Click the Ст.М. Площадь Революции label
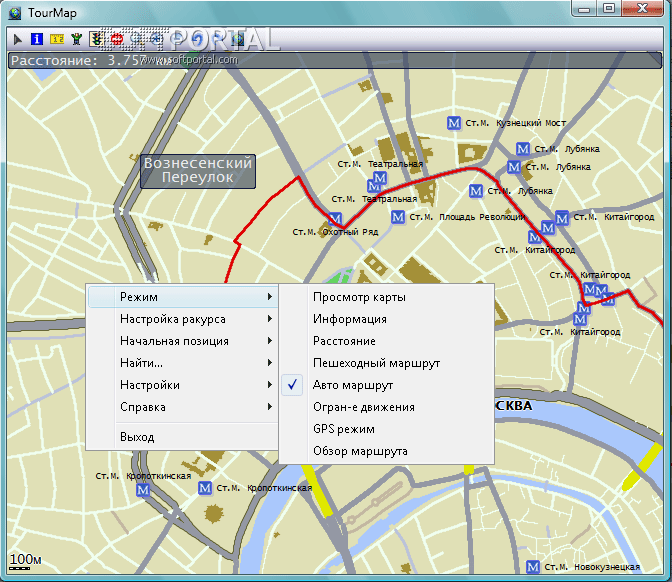The height and width of the screenshot is (582, 672). tap(467, 217)
